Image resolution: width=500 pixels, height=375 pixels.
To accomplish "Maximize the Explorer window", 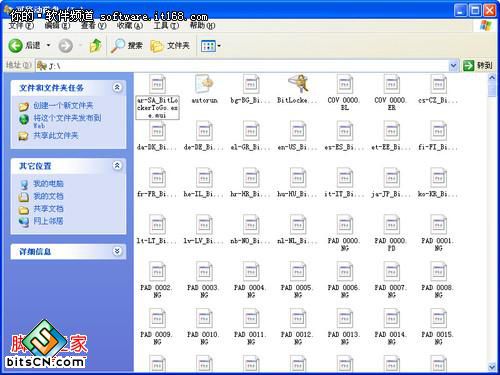I will click(x=475, y=11).
